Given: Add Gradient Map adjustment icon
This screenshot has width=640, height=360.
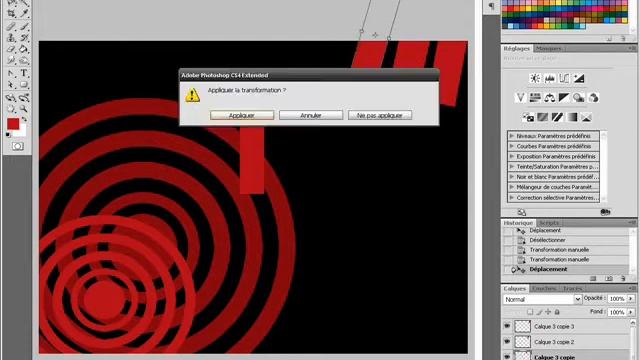Looking at the screenshot, I should click(x=572, y=117).
